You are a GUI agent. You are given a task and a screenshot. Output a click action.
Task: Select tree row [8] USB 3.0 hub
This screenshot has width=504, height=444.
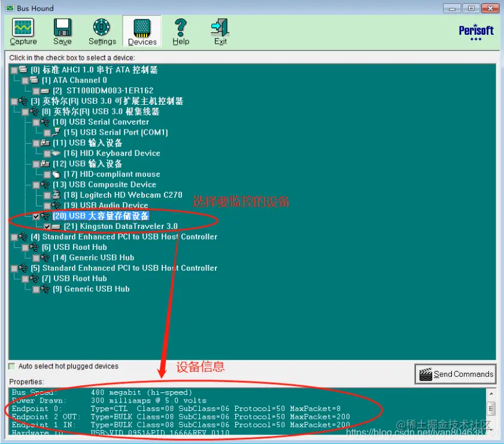coord(101,111)
